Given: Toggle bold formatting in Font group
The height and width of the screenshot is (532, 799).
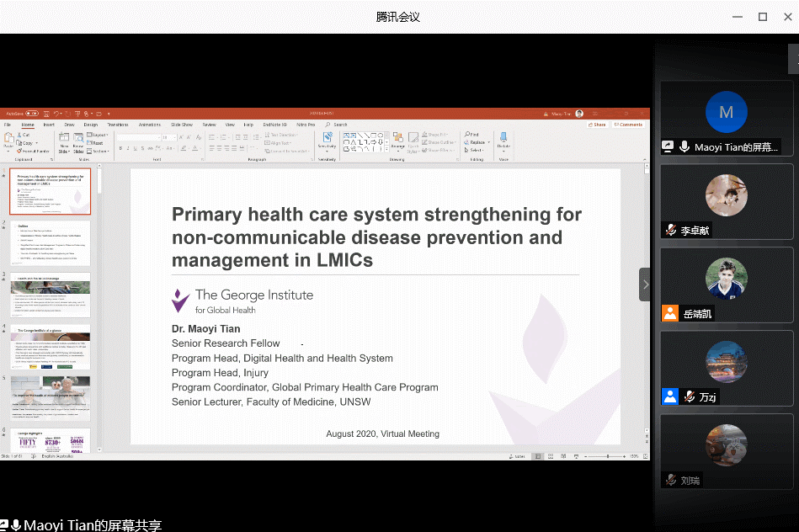Looking at the screenshot, I should 120,148.
